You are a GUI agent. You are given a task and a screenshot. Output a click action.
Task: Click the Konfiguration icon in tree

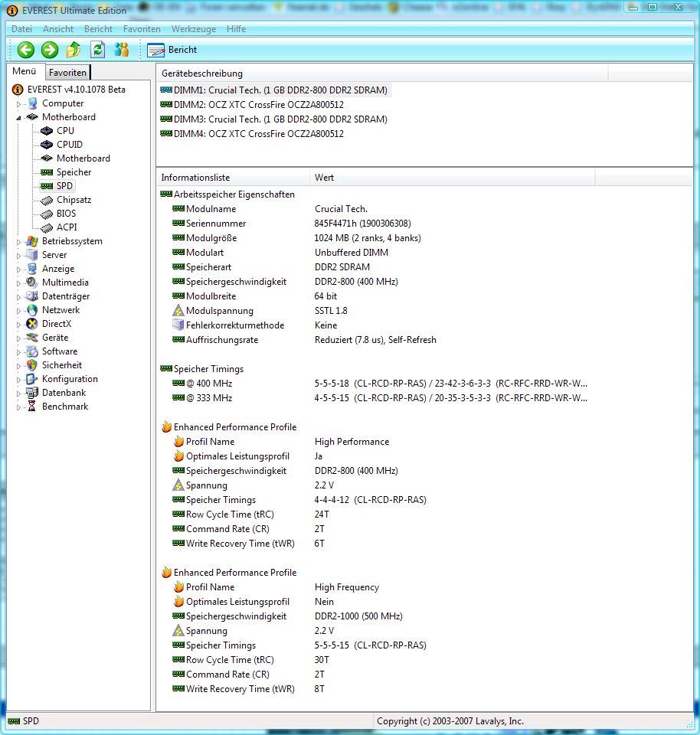pyautogui.click(x=32, y=379)
